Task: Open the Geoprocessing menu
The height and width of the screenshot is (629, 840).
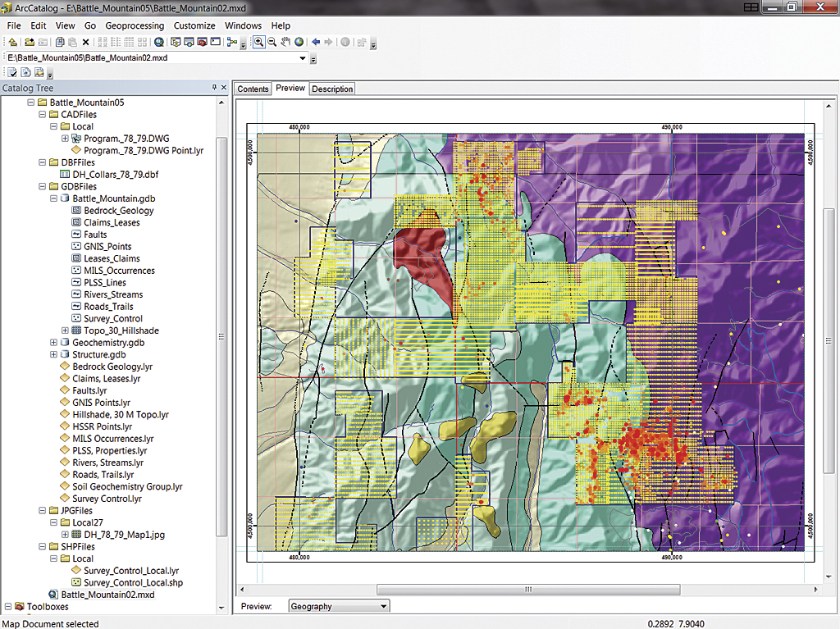Action: coord(135,25)
